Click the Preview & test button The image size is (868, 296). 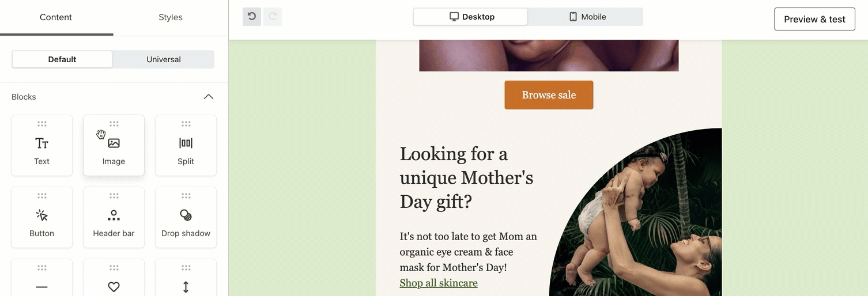[x=814, y=19]
